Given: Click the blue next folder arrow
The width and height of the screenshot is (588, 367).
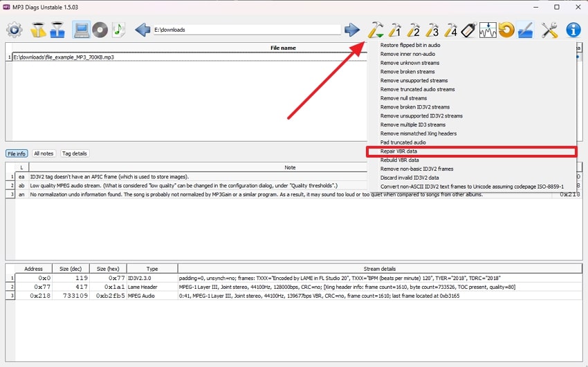Looking at the screenshot, I should pos(352,30).
